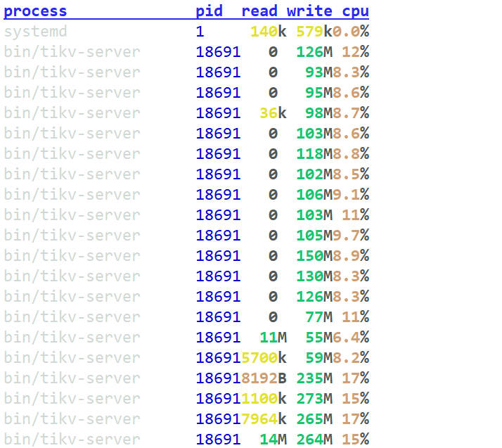502x448 pixels.
Task: Select the read value '1100k'
Action: click(264, 398)
